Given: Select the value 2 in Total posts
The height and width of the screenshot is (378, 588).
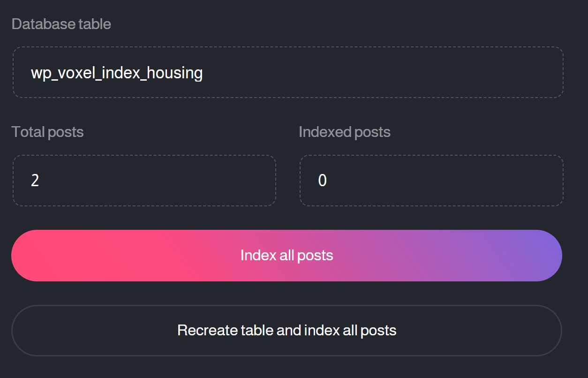Looking at the screenshot, I should coord(34,180).
